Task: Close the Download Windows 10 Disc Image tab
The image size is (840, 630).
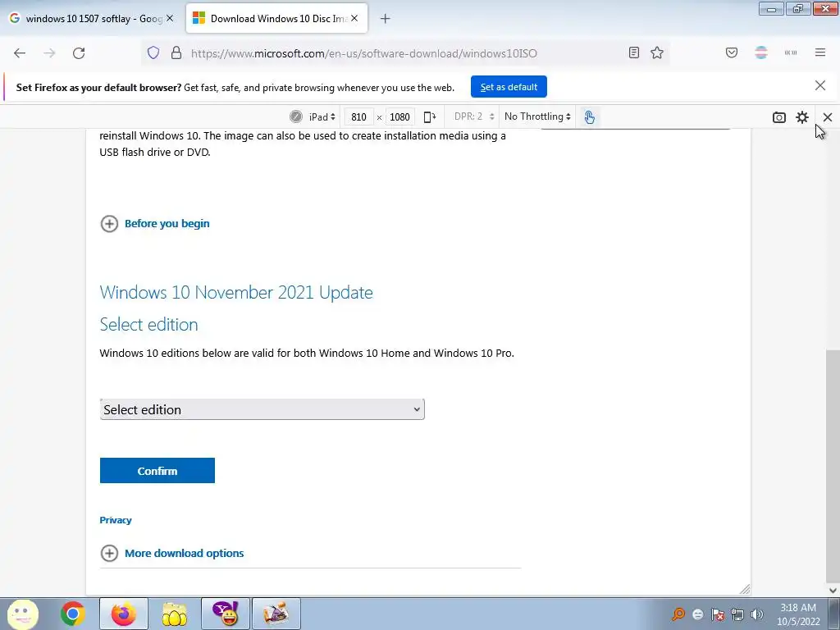Action: (354, 18)
